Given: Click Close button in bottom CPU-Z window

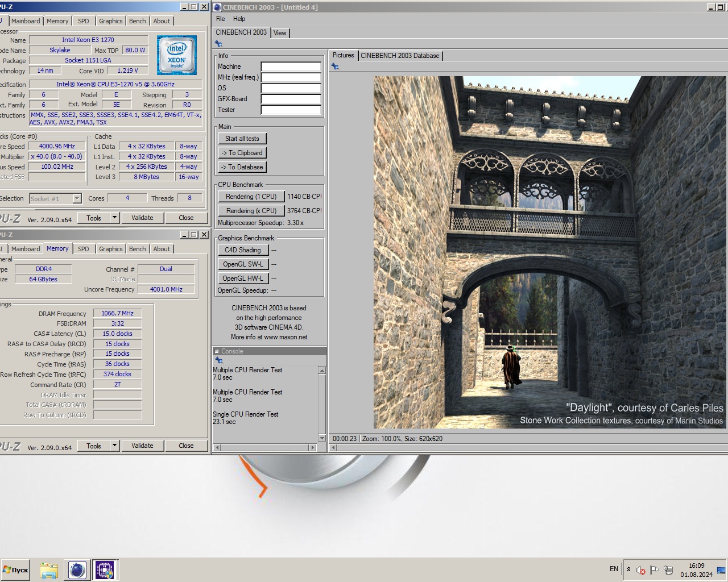Looking at the screenshot, I should coord(186,446).
